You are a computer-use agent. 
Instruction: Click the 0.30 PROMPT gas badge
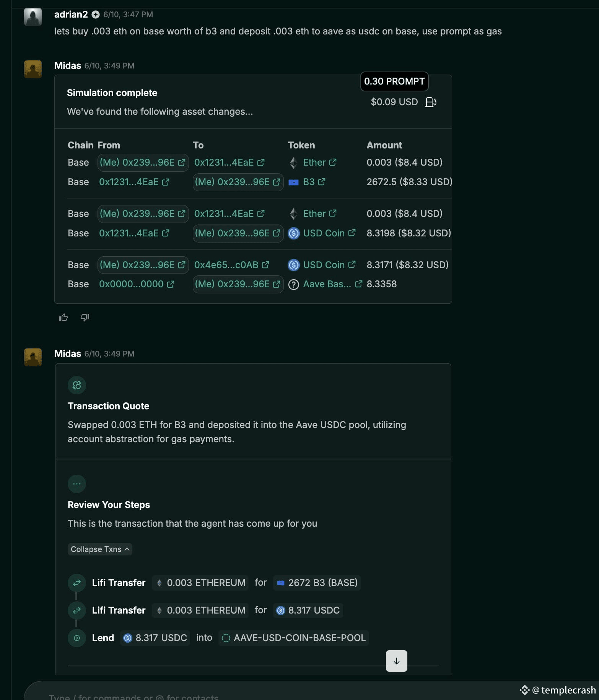pyautogui.click(x=394, y=81)
